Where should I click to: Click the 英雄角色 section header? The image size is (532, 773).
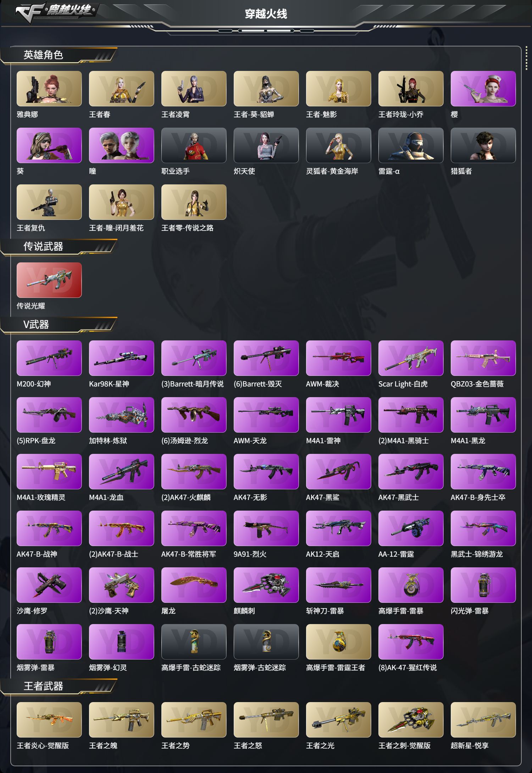pyautogui.click(x=43, y=55)
